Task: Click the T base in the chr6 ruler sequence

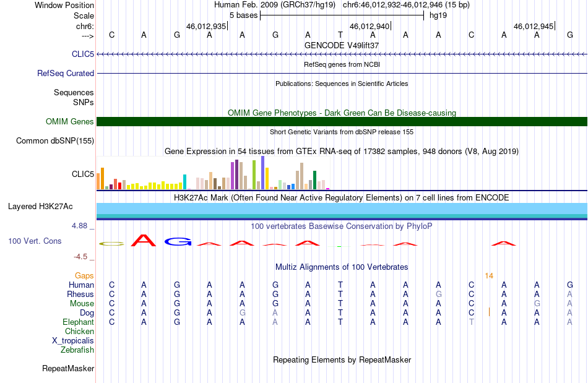Action: click(340, 35)
